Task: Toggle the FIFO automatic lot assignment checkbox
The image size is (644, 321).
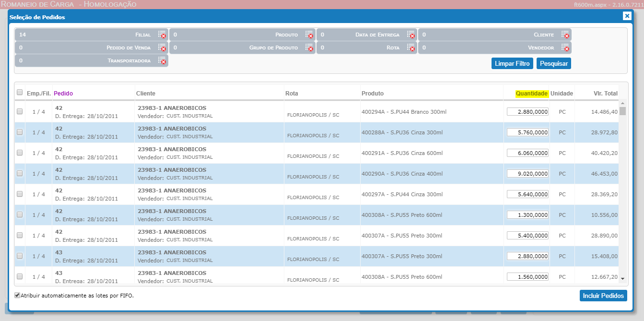Action: click(18, 296)
